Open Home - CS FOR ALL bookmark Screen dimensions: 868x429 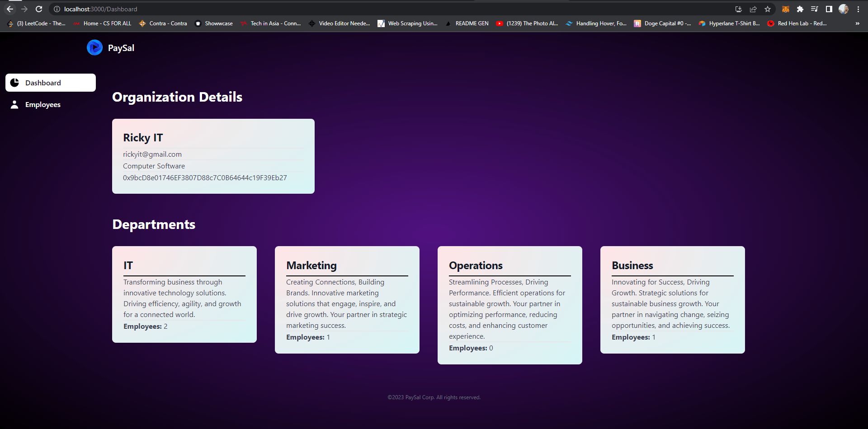coord(103,23)
